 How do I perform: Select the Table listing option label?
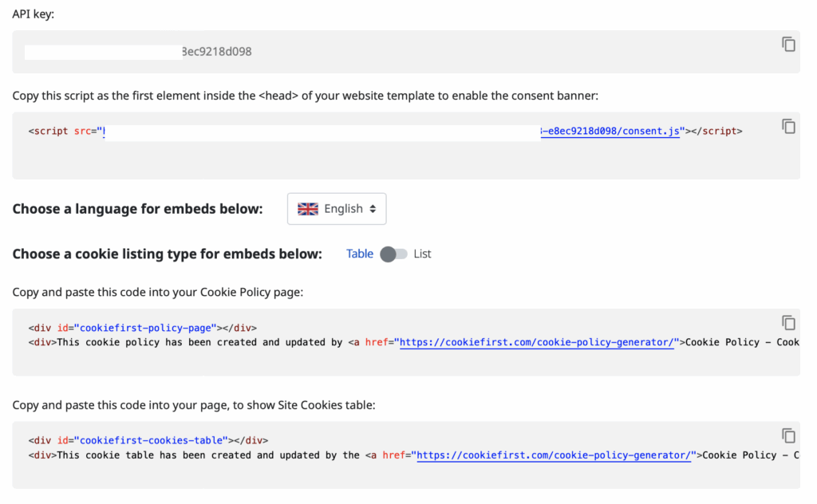click(x=359, y=254)
